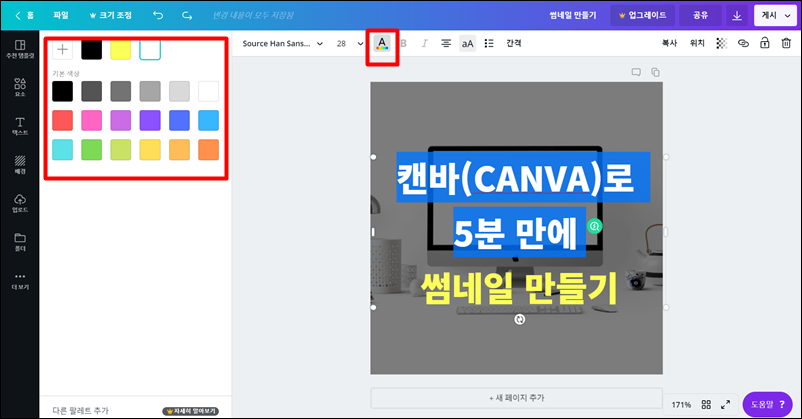This screenshot has width=802, height=419.
Task: Select the orange default color swatch
Action: pos(209,150)
